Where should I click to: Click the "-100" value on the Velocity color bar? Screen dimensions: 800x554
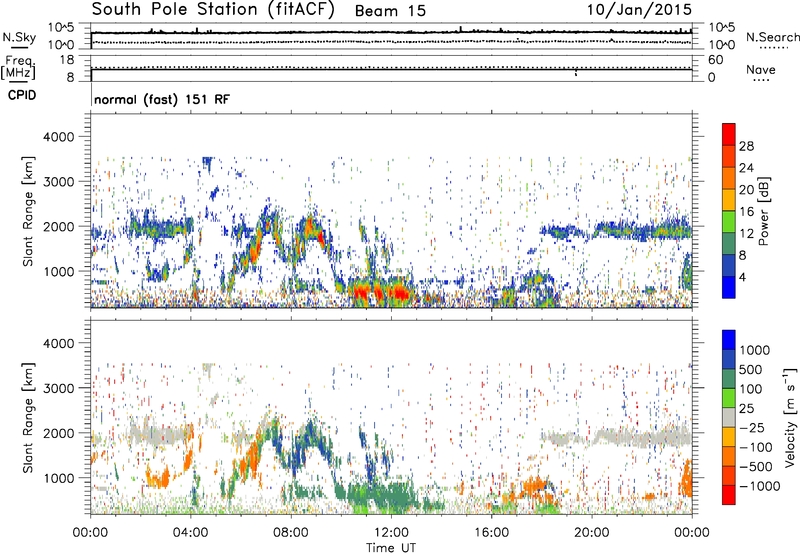pyautogui.click(x=755, y=447)
